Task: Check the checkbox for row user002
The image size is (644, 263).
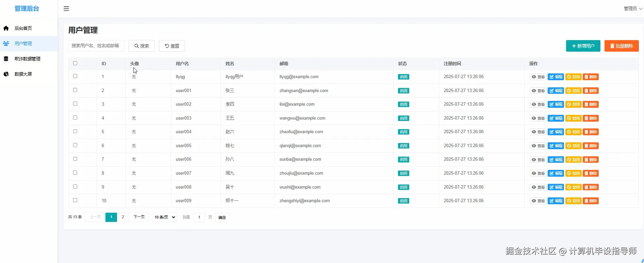Action: click(75, 104)
